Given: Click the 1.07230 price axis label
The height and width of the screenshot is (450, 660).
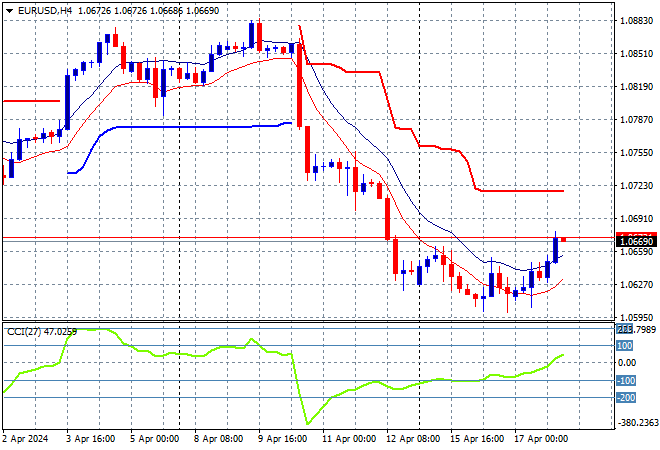Looking at the screenshot, I should pyautogui.click(x=636, y=186).
